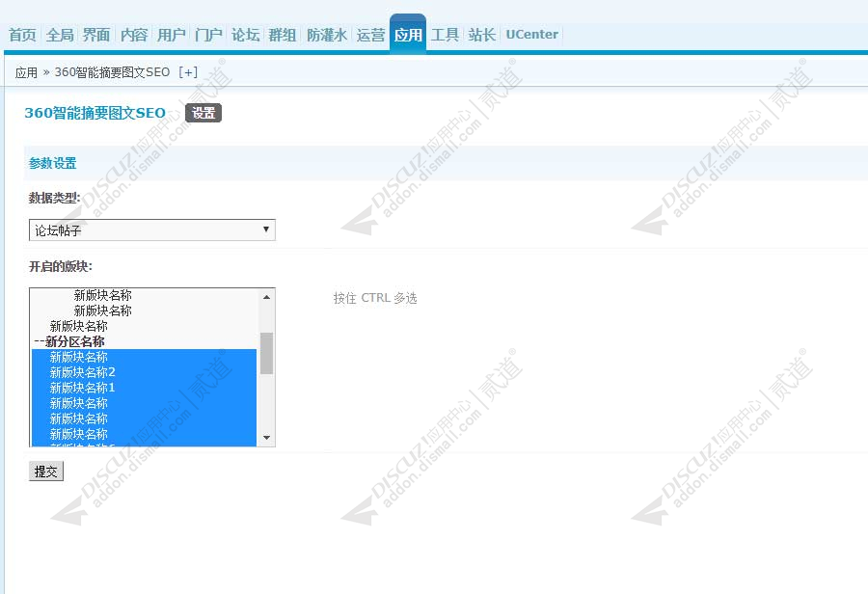Viewport: 868px width, 594px height.
Task: Submit the form with 提交 button
Action: tap(46, 472)
